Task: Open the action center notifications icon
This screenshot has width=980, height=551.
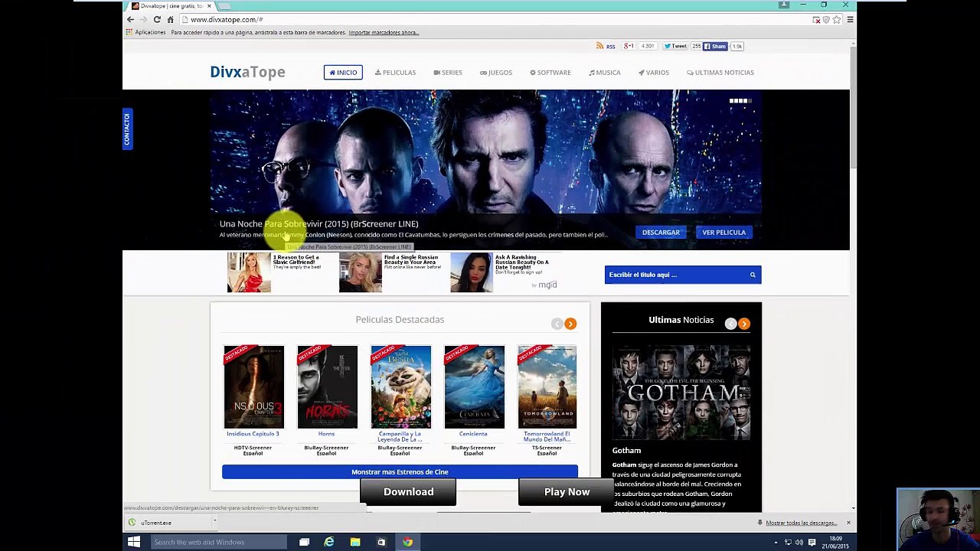Action: pos(812,543)
